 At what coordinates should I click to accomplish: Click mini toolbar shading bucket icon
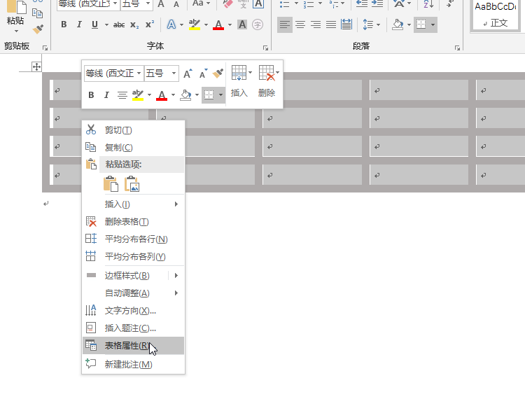point(185,95)
